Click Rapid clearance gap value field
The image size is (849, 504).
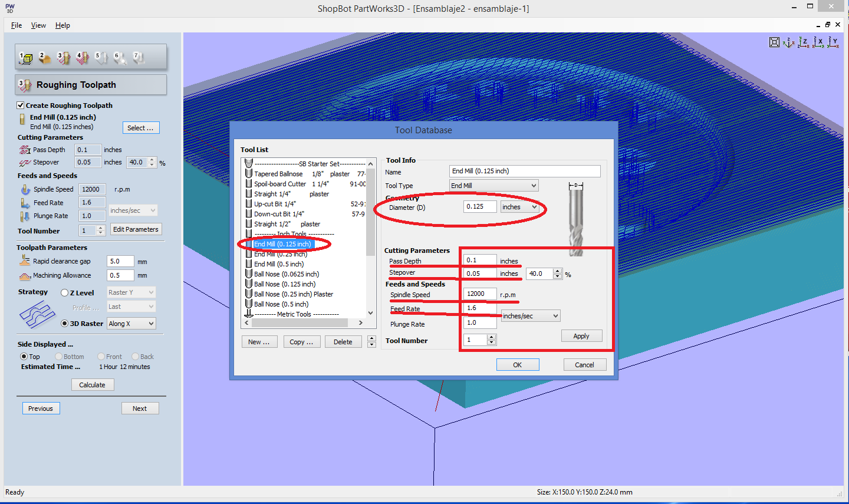tap(120, 261)
